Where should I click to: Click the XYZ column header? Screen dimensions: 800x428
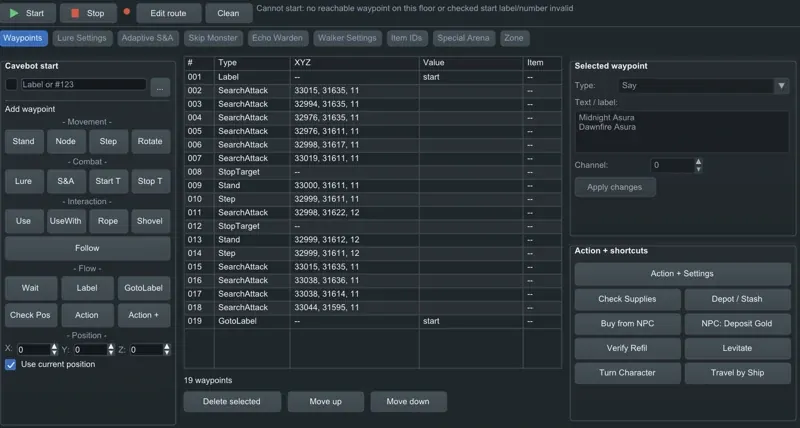[355, 63]
